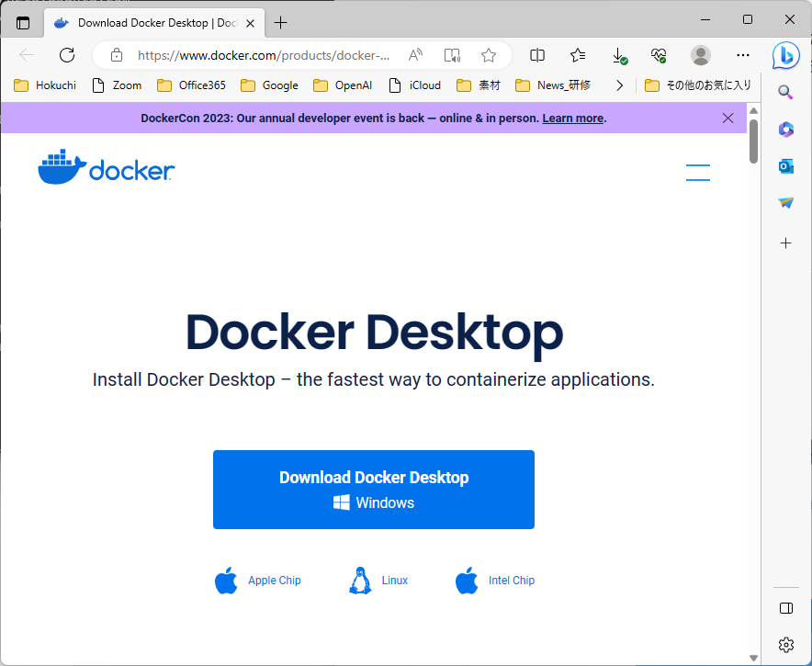Expand more favorites bar items chevron
The width and height of the screenshot is (812, 666).
coord(619,85)
